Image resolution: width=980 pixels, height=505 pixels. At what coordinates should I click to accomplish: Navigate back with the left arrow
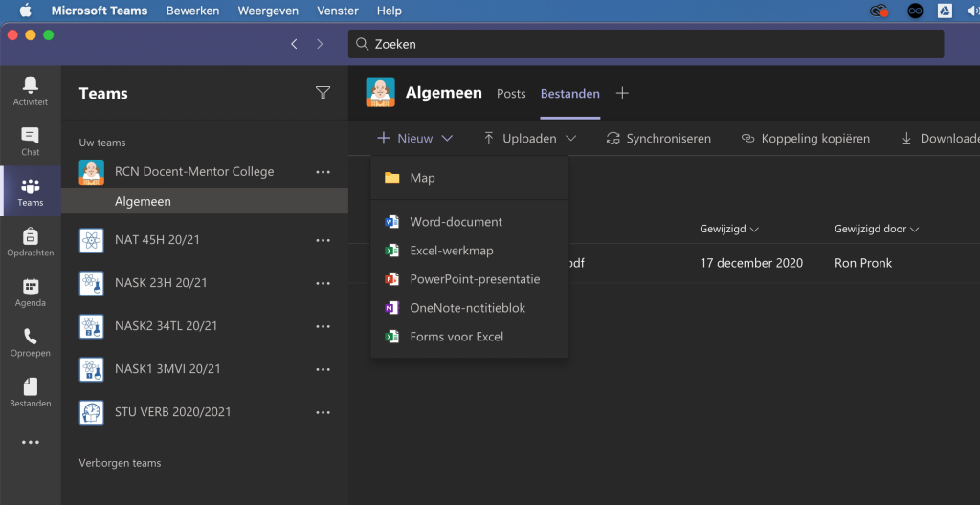[x=294, y=44]
